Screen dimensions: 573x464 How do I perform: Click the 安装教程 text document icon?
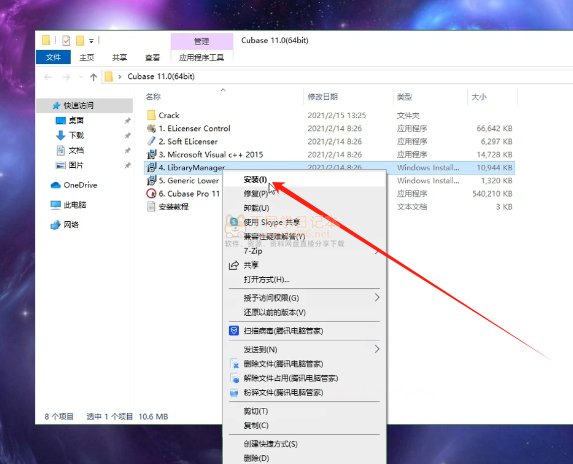151,207
